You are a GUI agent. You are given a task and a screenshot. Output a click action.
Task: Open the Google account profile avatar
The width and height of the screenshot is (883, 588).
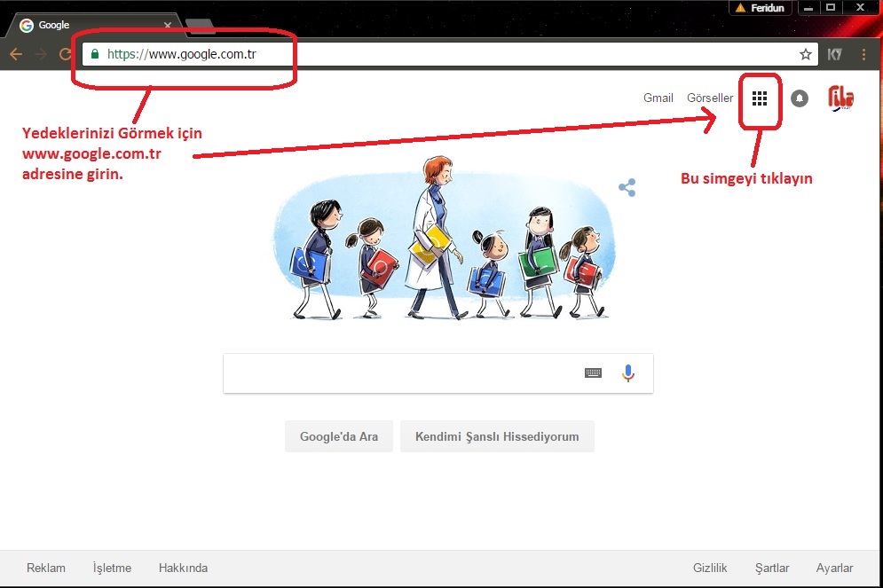[x=840, y=98]
